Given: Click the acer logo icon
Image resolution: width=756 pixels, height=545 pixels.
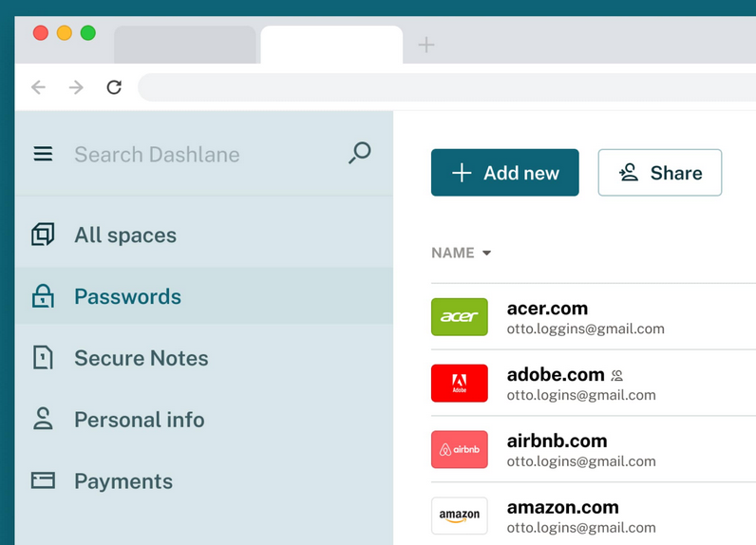Looking at the screenshot, I should tap(459, 317).
